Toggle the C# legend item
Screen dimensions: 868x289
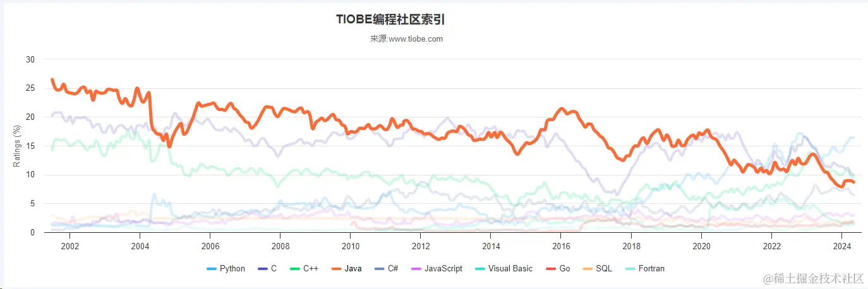point(385,268)
